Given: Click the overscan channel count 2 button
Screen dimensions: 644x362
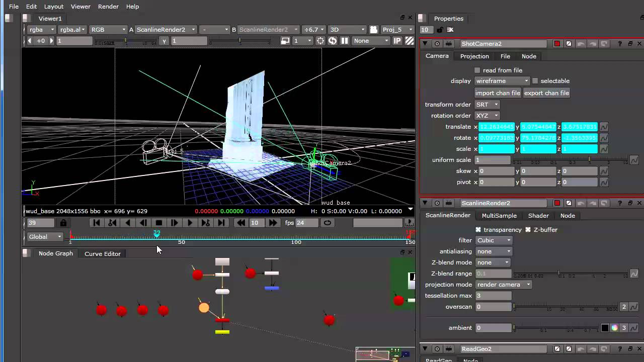Looking at the screenshot, I should pos(624,307).
